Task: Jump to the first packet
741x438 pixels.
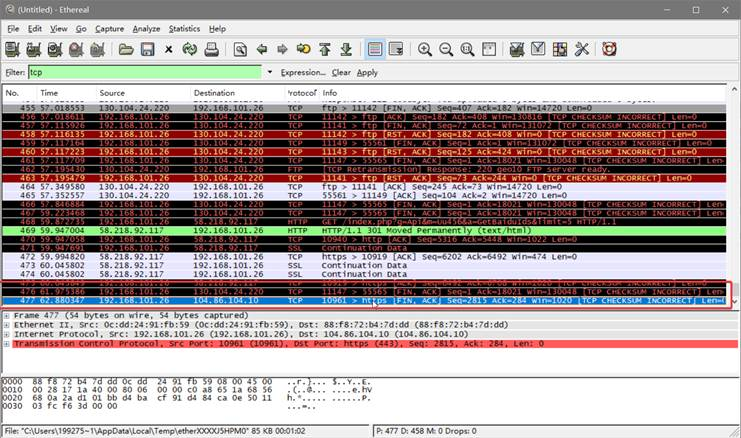Action: tap(325, 49)
